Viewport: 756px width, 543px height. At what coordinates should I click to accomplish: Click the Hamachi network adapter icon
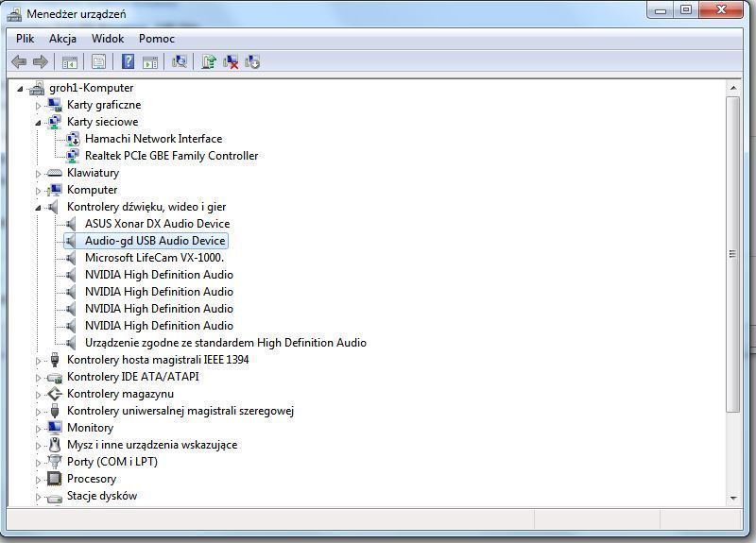[x=73, y=139]
